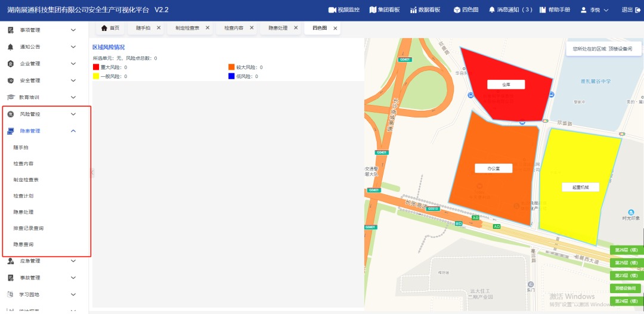Click the red 仓库 zone label on map

coord(506,85)
